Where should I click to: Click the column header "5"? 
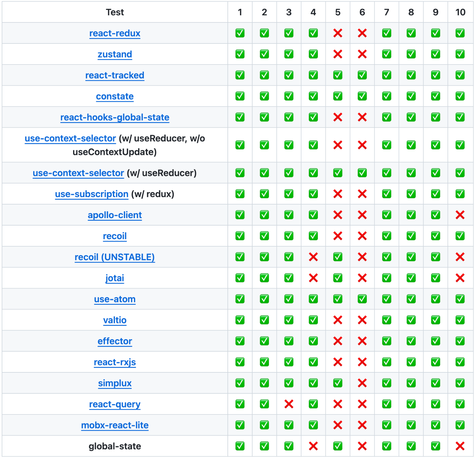[338, 12]
